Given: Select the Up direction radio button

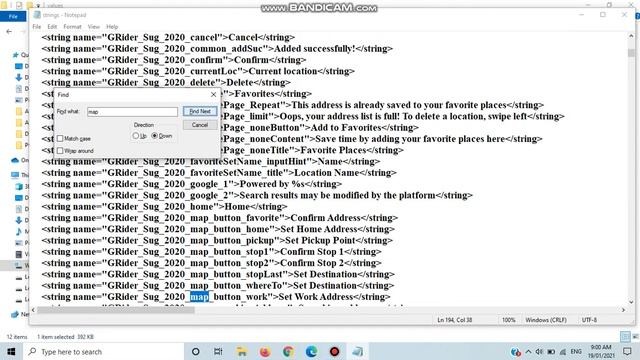Looking at the screenshot, I should tap(136, 136).
